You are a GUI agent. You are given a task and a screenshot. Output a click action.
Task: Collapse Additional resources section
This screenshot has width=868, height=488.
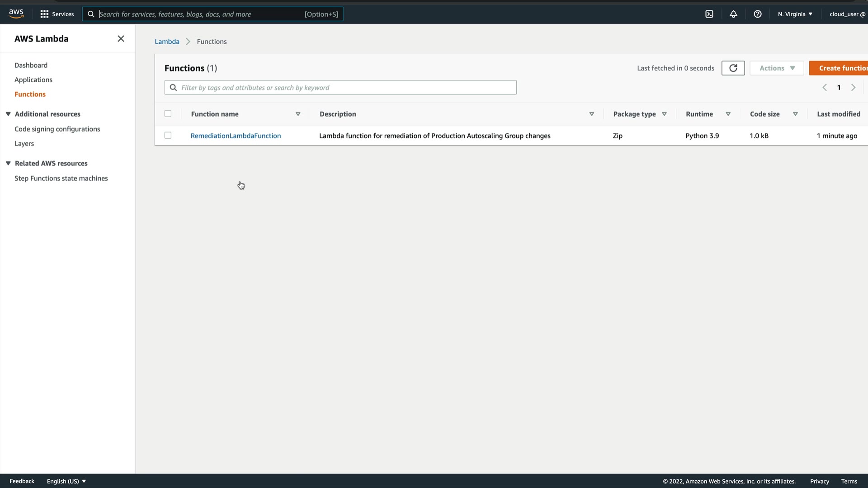pos(8,114)
